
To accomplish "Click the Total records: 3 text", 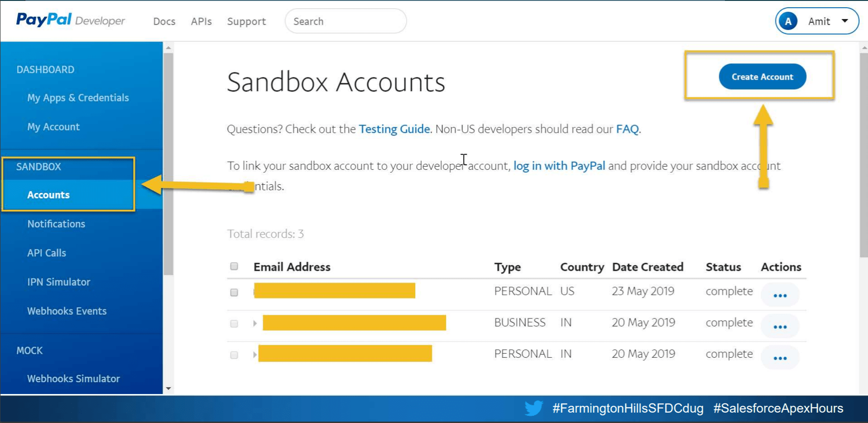I will pyautogui.click(x=265, y=234).
